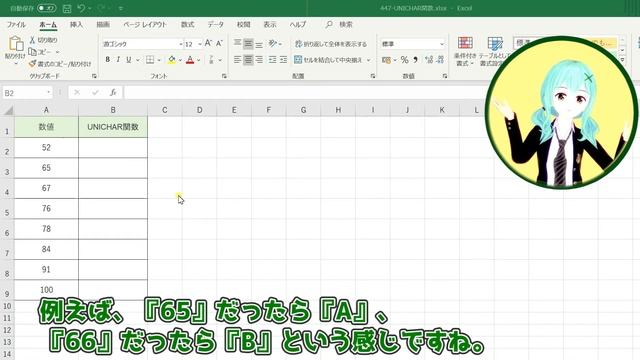Toggle Underline formatting
The height and width of the screenshot is (360, 640).
click(x=129, y=60)
